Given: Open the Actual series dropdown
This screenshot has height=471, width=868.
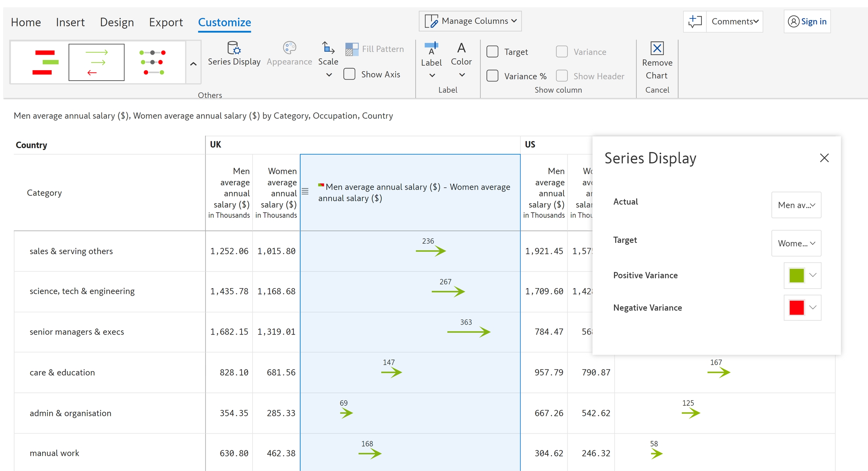Looking at the screenshot, I should pos(796,205).
